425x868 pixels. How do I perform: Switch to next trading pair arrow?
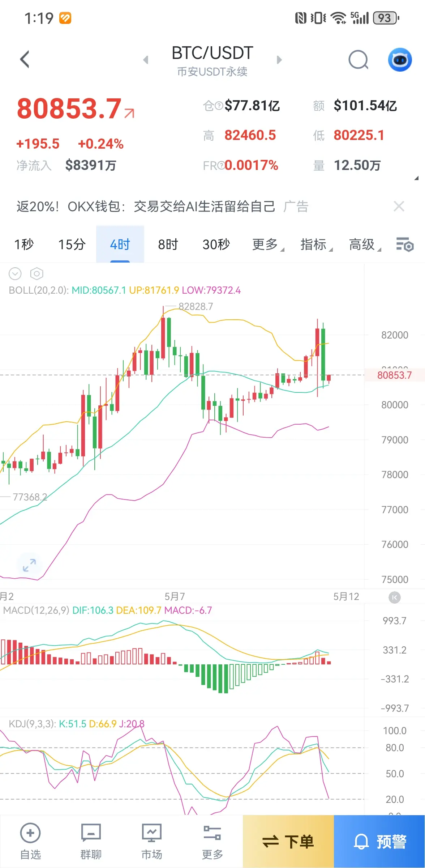[x=279, y=60]
